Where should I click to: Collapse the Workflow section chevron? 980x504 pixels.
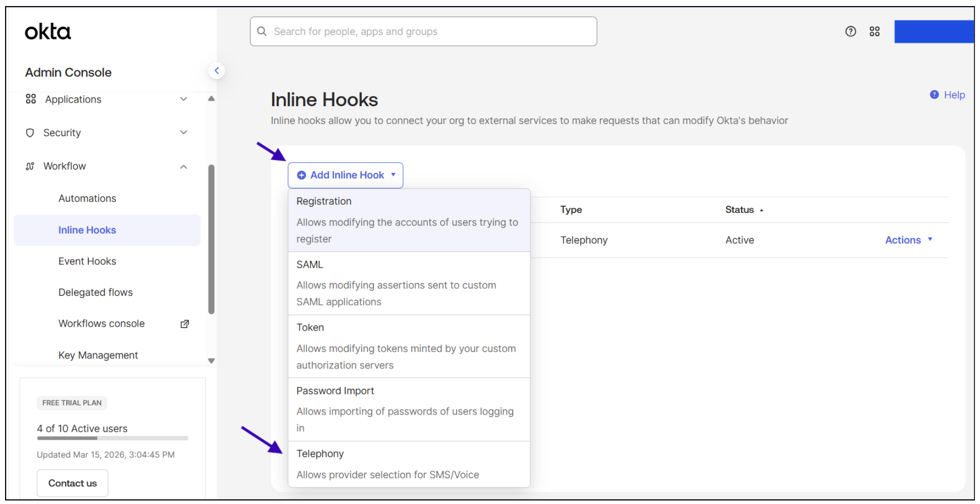tap(184, 166)
